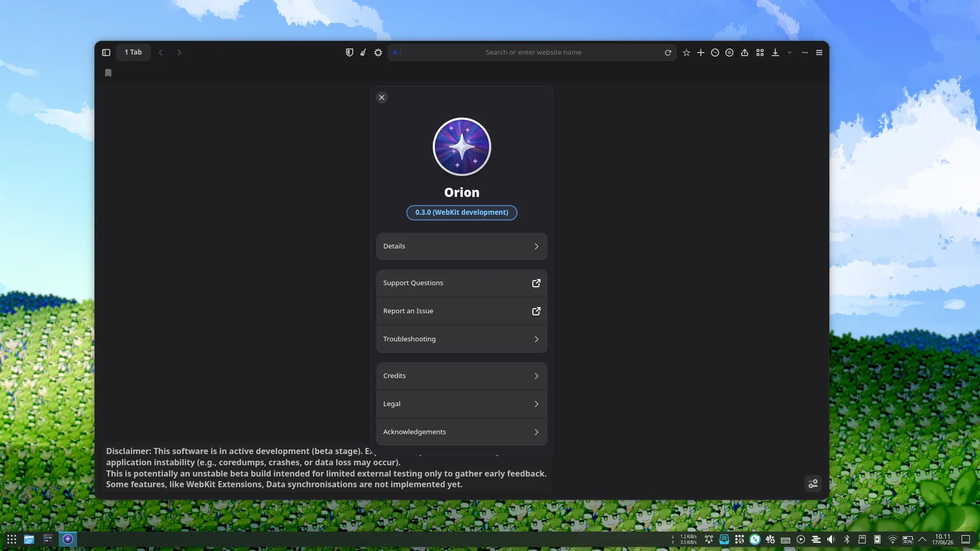This screenshot has width=980, height=551.
Task: Expand the small toolbar dropdown arrow
Action: coord(790,53)
